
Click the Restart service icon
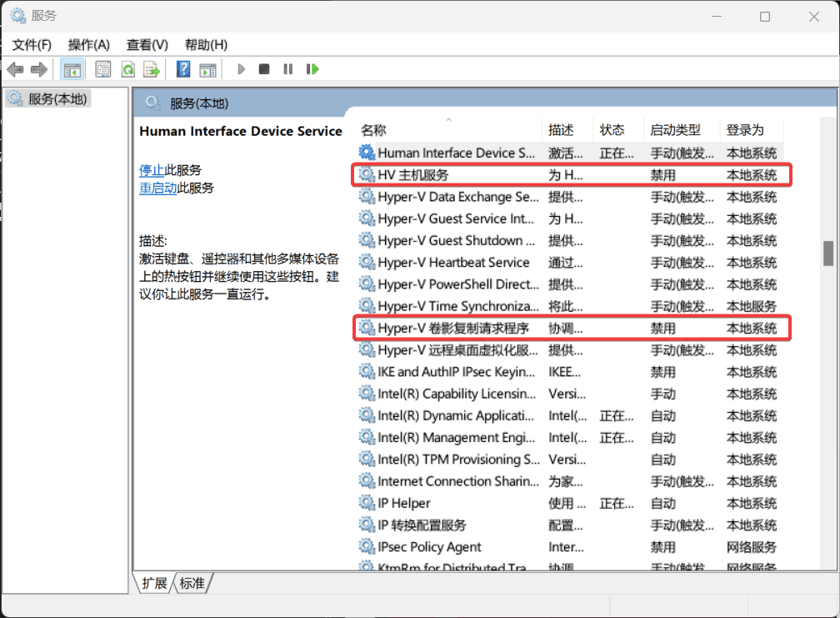(x=312, y=69)
